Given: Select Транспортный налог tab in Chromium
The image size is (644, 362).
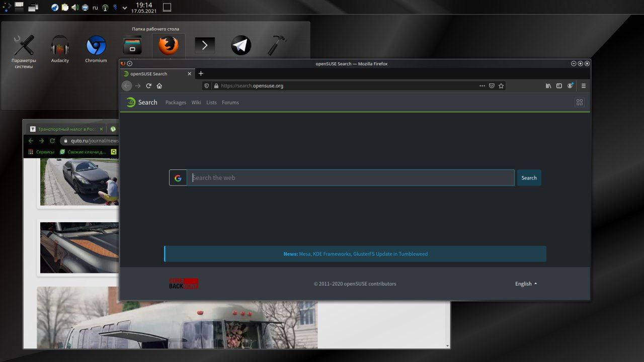Looking at the screenshot, I should pos(66,129).
